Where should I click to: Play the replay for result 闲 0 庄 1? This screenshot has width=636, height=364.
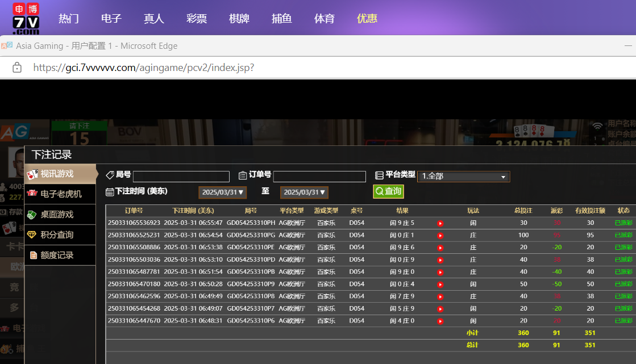pos(440,235)
